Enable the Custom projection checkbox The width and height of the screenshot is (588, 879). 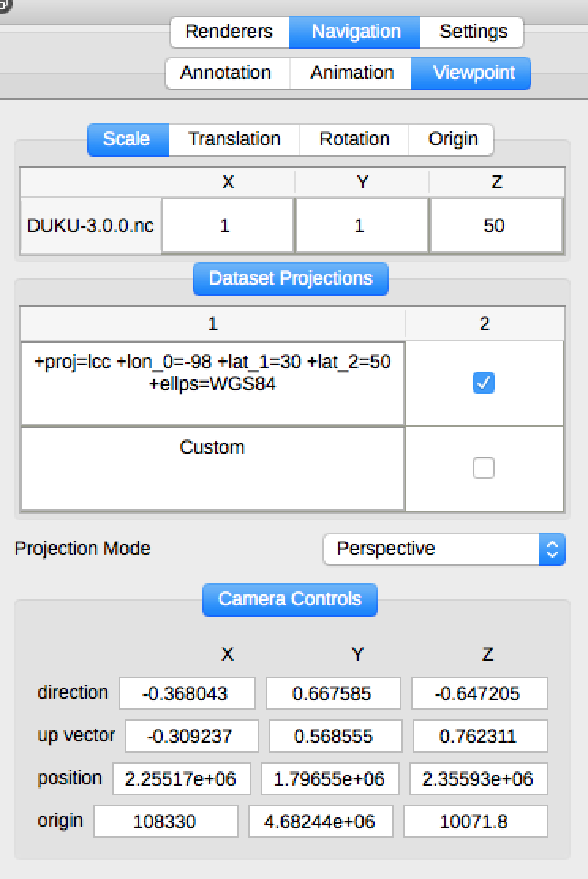[483, 469]
